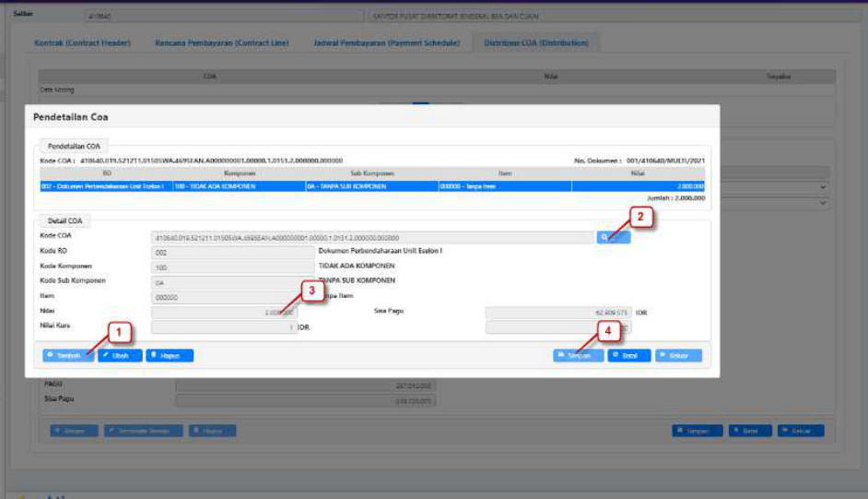Click the Kode COA search magnifier button
Viewport: 868px width, 499px height.
(613, 237)
